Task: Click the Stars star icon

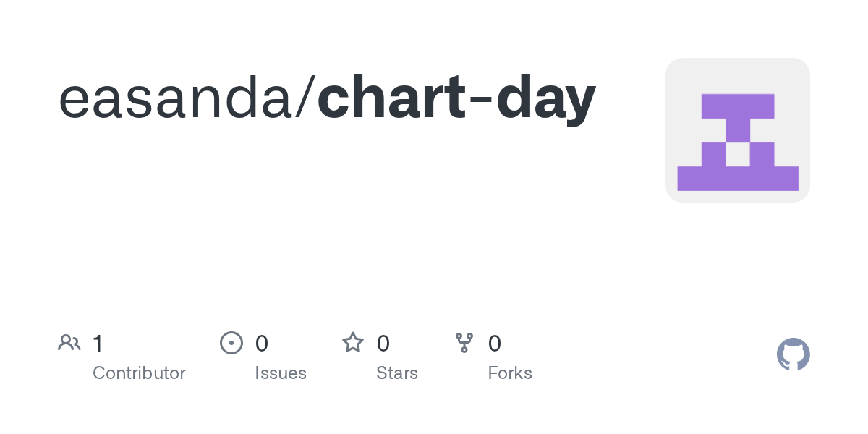Action: pyautogui.click(x=353, y=343)
